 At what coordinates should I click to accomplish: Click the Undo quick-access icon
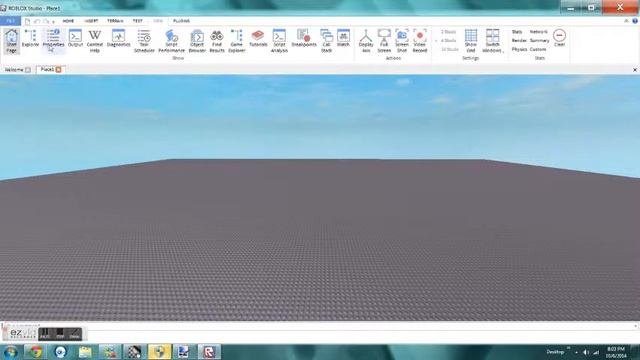pos(37,21)
